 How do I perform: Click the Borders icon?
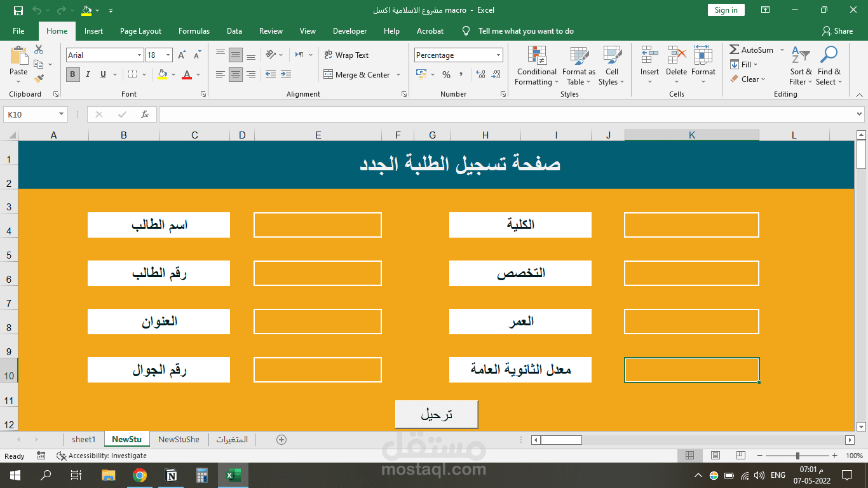click(x=131, y=74)
